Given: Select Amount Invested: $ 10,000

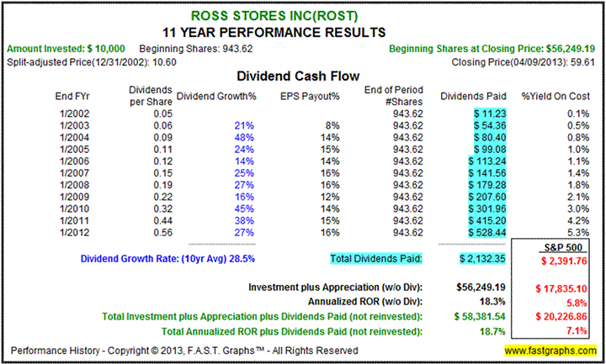Looking at the screenshot, I should pyautogui.click(x=66, y=49).
